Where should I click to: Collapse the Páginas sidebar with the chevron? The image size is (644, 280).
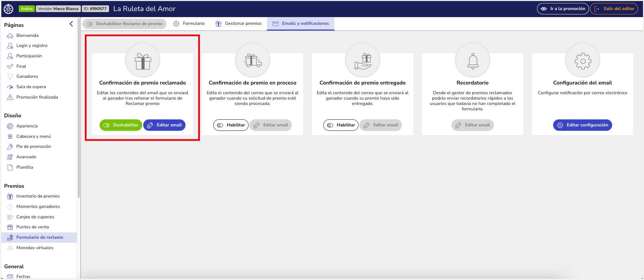click(x=71, y=24)
